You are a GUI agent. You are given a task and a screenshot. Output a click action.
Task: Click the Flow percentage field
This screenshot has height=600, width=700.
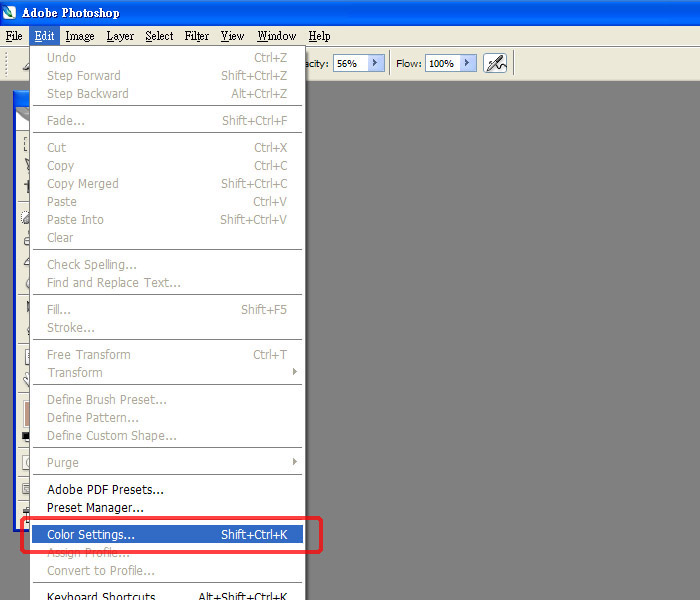(x=442, y=63)
